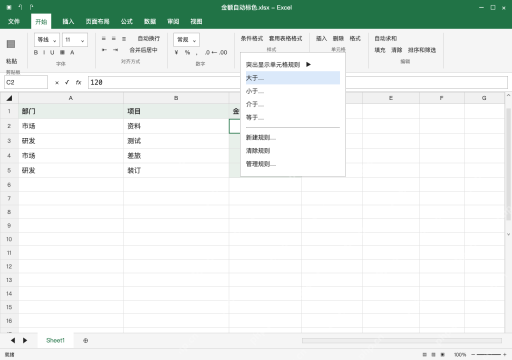
Task: Adjust the zoom slider in status bar
Action: coord(489,354)
